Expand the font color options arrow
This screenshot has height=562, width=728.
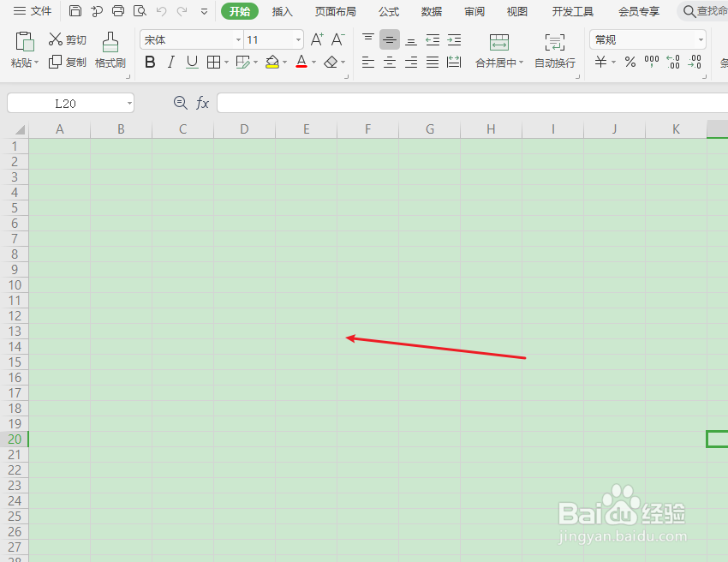point(313,62)
